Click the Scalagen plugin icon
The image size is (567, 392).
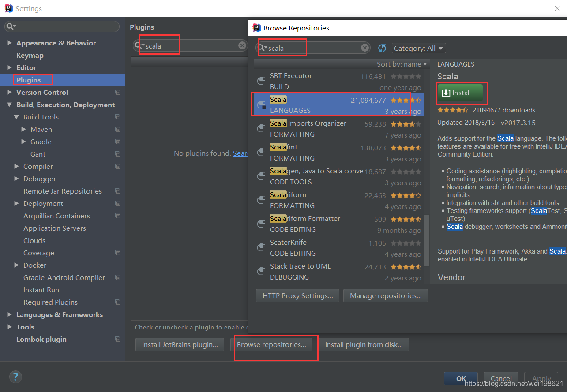[261, 176]
